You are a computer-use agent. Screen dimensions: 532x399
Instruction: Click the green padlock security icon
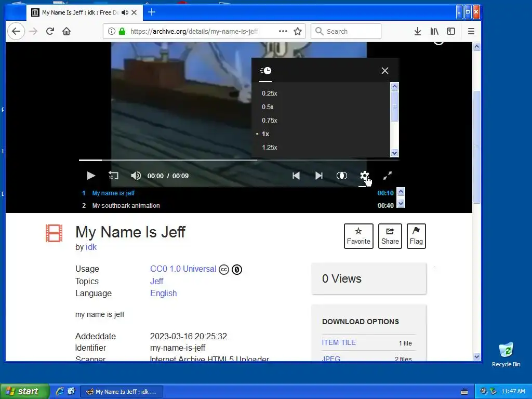122,32
